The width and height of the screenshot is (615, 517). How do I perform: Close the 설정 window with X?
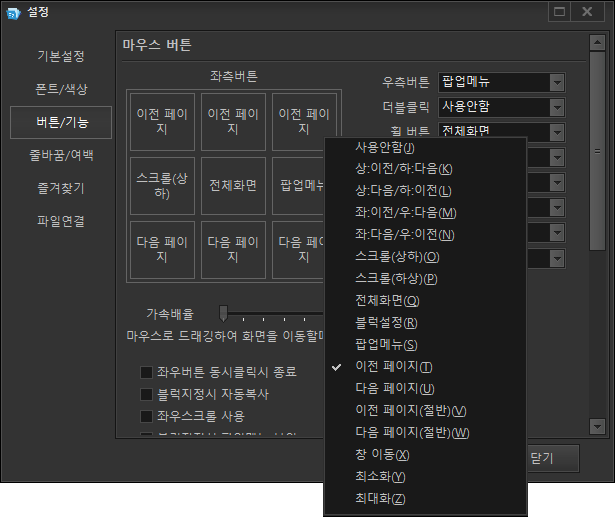click(587, 12)
